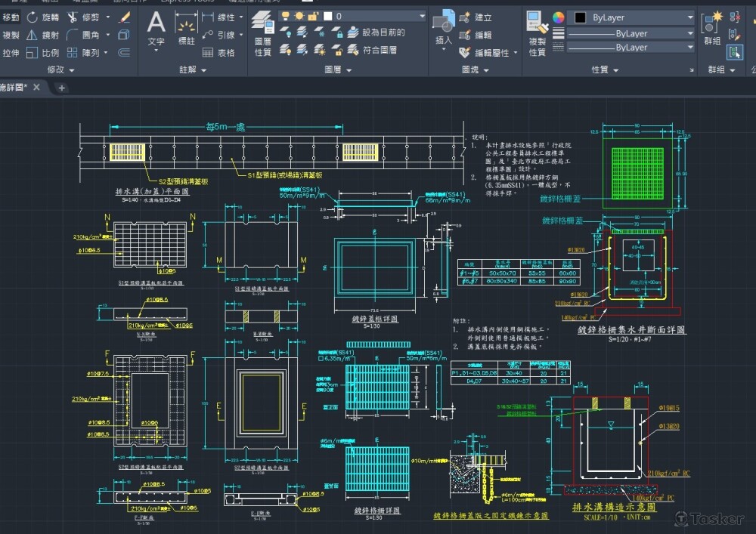This screenshot has width=756, height=534.
Task: Open a new drawing tab with plus
Action: [62, 88]
